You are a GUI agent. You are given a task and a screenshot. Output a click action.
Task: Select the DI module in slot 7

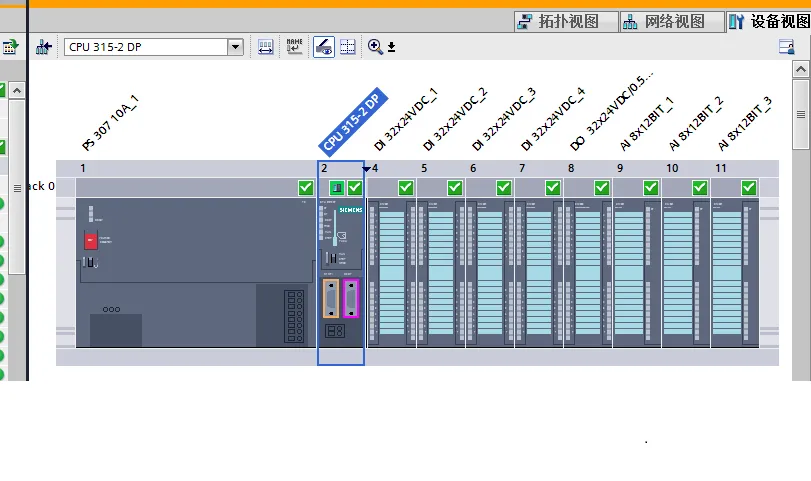tap(539, 273)
